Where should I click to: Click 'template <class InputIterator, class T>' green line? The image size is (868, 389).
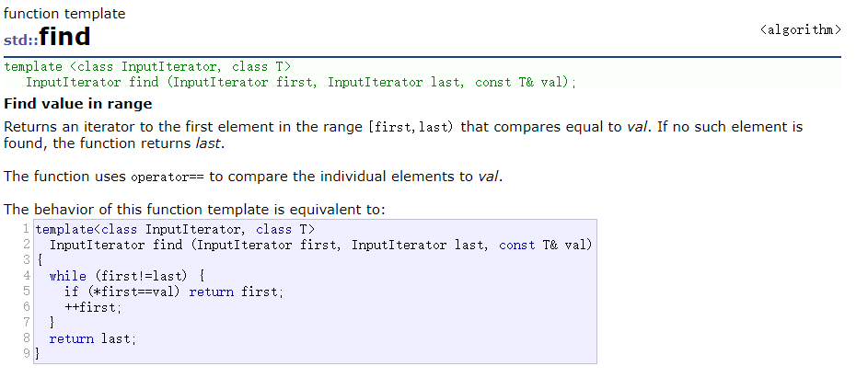pyautogui.click(x=147, y=67)
